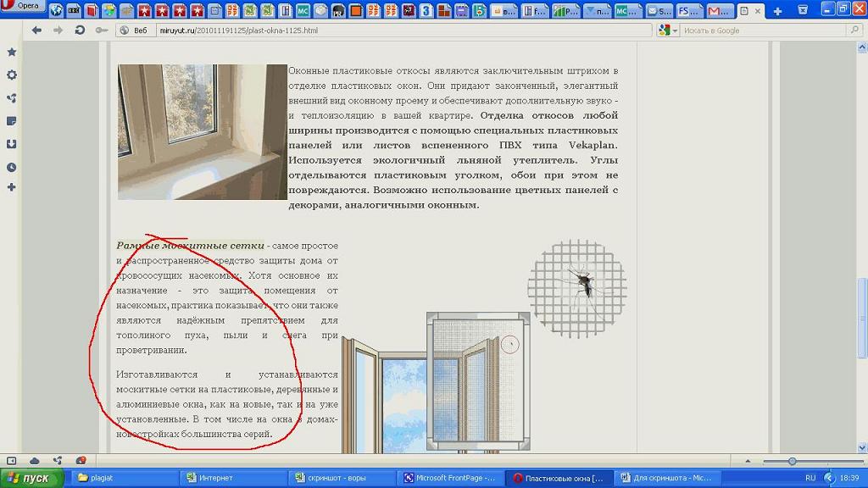868x488 pixels.
Task: Switch to Microsoft FrontPage taskbar button
Action: click(451, 478)
